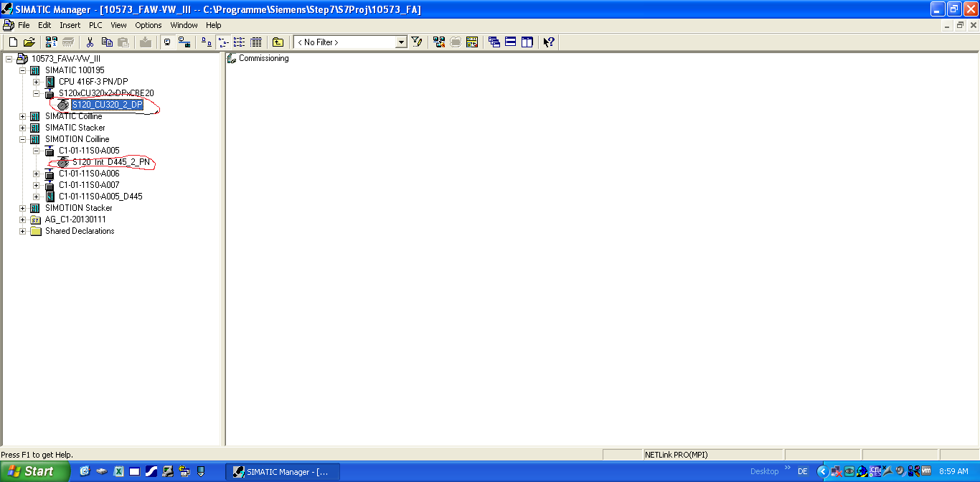The height and width of the screenshot is (482, 980).
Task: Open the Edit menu
Action: tap(44, 25)
